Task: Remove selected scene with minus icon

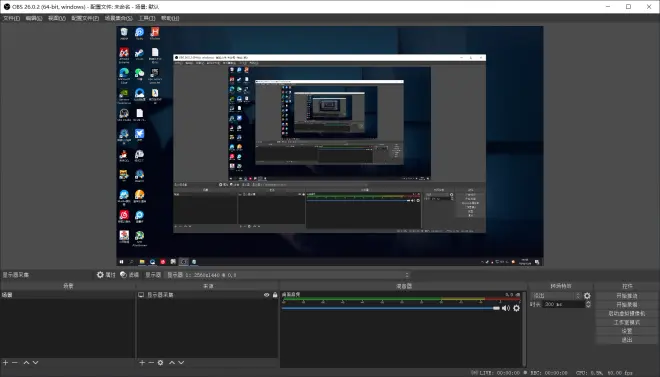Action: click(x=15, y=362)
